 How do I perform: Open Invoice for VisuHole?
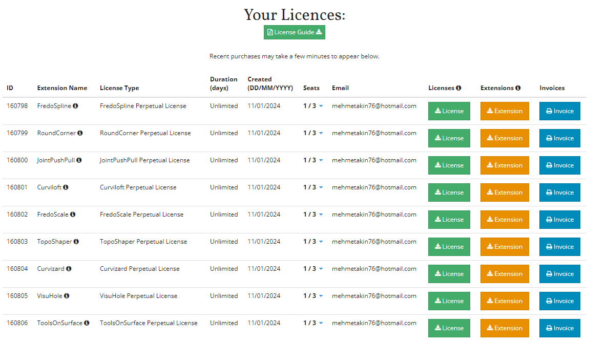point(560,301)
